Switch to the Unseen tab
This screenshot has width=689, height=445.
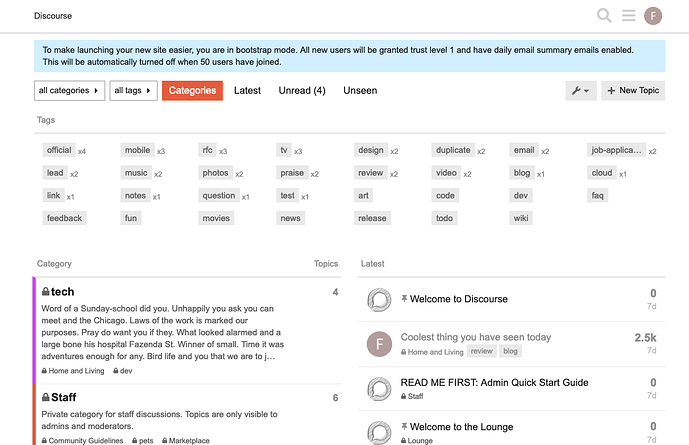(360, 90)
